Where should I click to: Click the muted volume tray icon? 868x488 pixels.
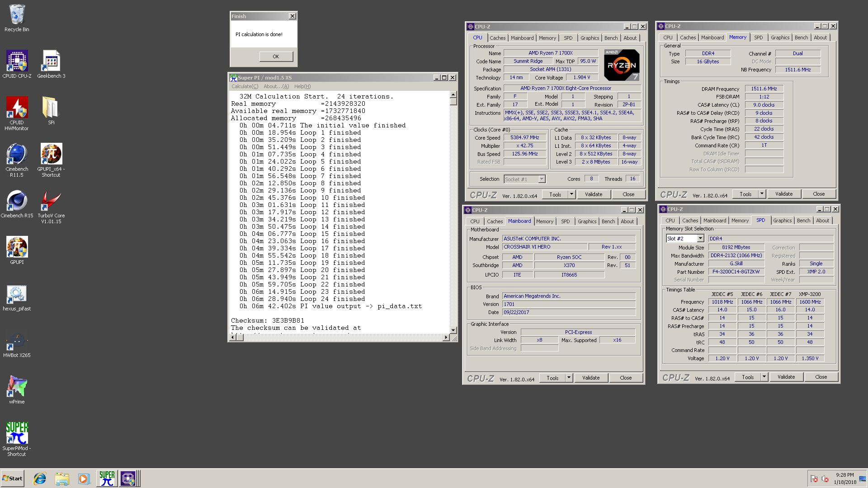click(825, 479)
